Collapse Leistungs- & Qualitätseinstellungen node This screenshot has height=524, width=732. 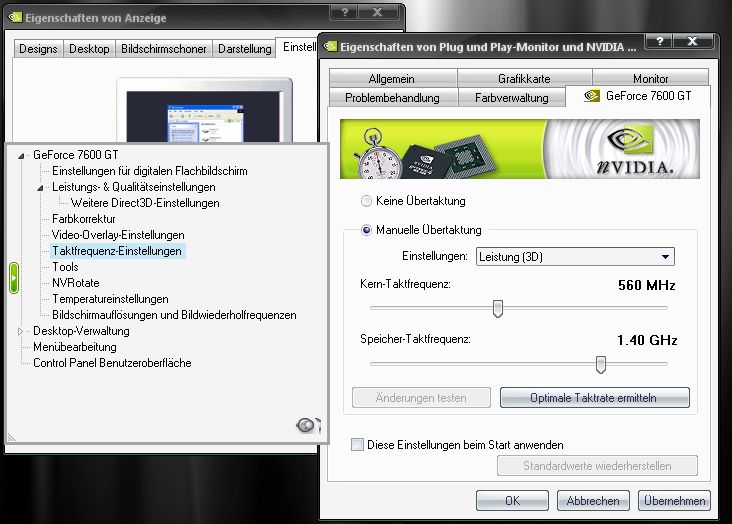point(41,188)
